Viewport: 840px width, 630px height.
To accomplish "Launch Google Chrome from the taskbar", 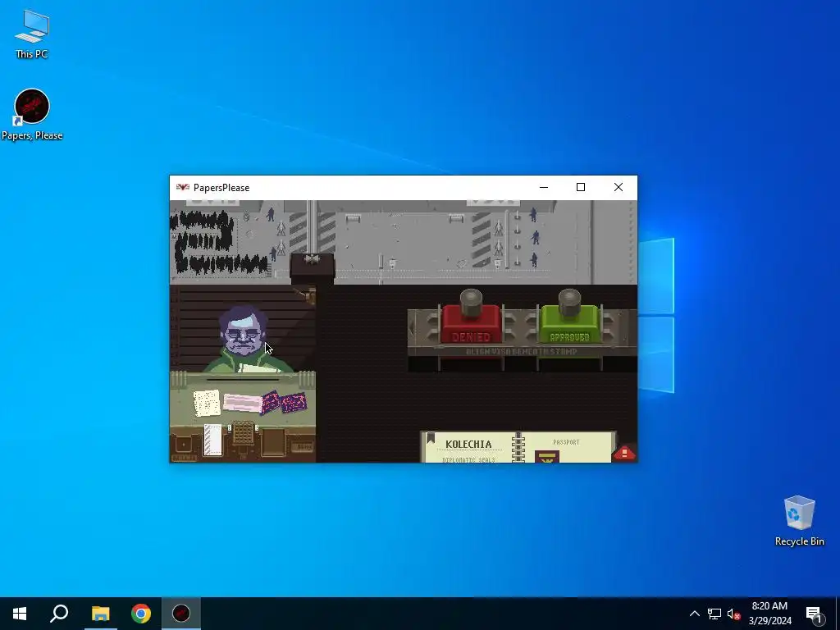I will click(x=141, y=614).
